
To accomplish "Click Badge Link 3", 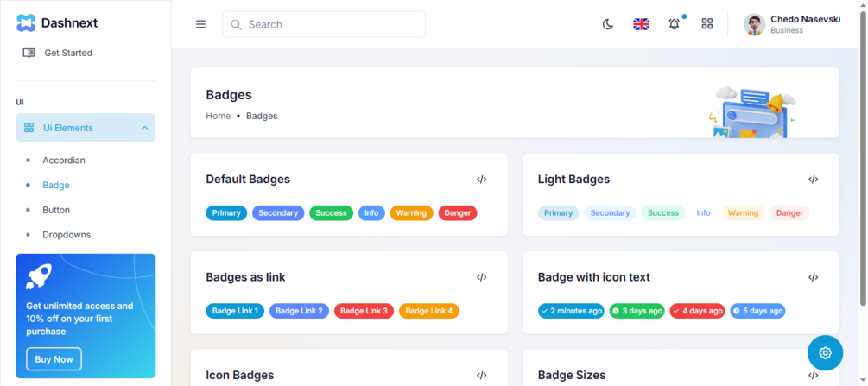I will tap(364, 311).
